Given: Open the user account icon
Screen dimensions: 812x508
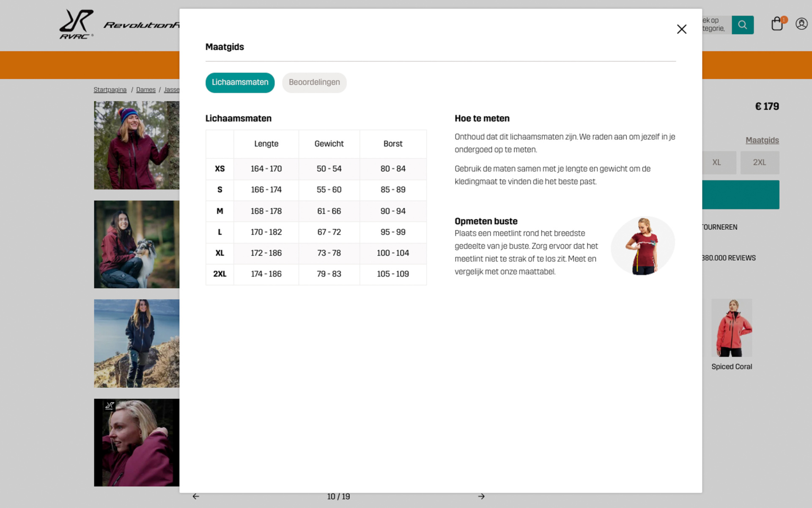Looking at the screenshot, I should 801,24.
